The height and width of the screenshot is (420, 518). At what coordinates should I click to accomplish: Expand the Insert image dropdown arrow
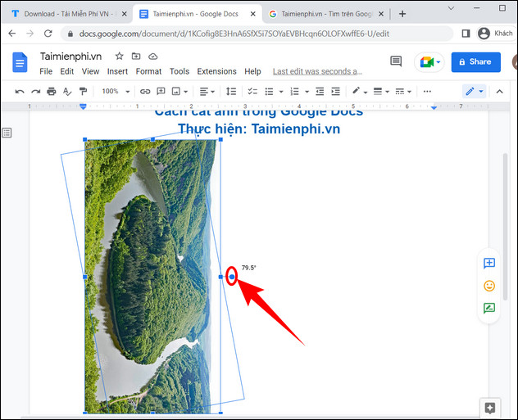(x=186, y=92)
